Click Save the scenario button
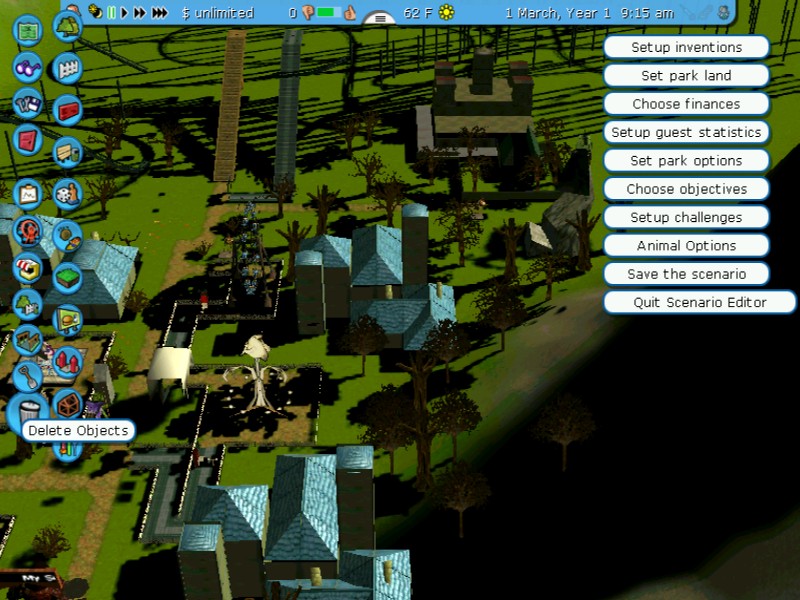 pyautogui.click(x=686, y=274)
